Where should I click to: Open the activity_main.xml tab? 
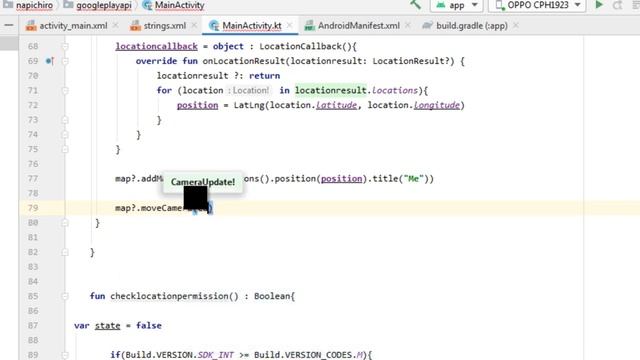66,26
